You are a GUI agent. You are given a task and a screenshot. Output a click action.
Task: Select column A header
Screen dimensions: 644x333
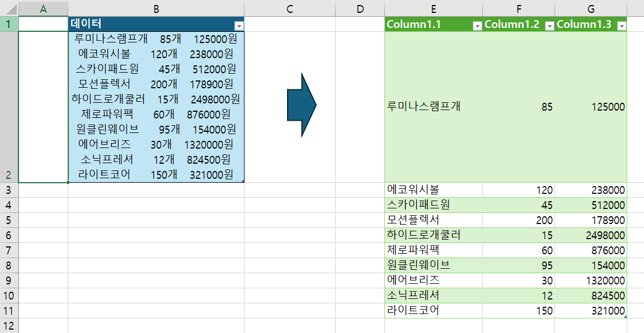click(x=44, y=8)
